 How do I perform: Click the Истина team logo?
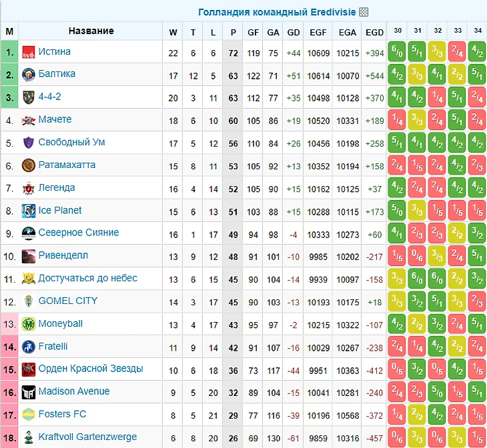29,53
